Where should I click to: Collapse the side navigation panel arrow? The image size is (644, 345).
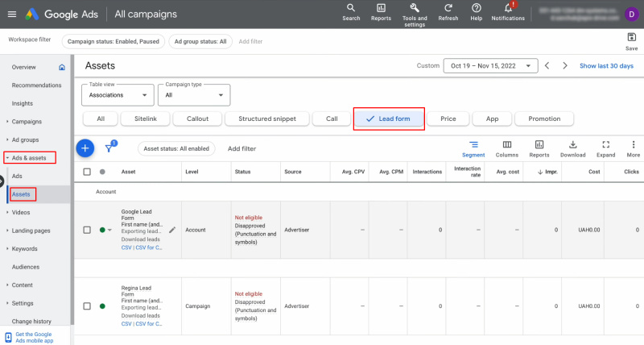[x=2, y=181]
